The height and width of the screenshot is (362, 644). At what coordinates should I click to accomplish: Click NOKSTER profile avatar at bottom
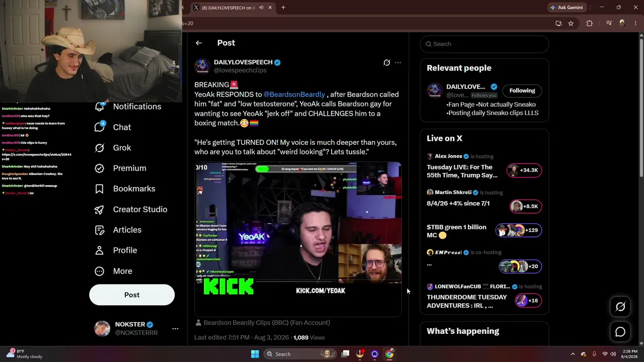pyautogui.click(x=102, y=328)
